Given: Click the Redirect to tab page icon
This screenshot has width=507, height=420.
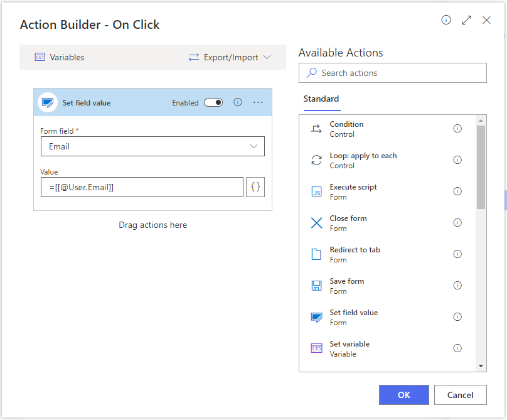Looking at the screenshot, I should coord(317,254).
